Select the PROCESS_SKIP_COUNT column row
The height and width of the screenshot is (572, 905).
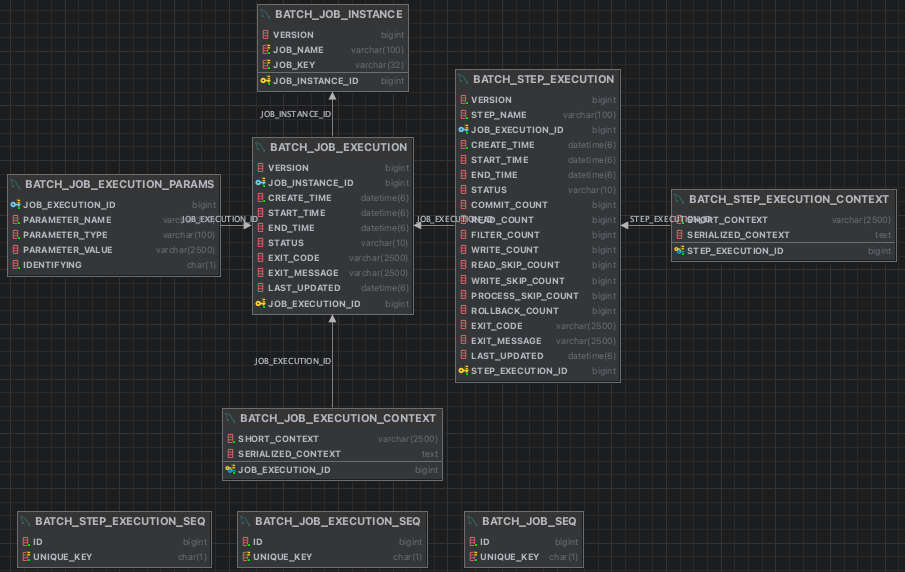point(538,296)
